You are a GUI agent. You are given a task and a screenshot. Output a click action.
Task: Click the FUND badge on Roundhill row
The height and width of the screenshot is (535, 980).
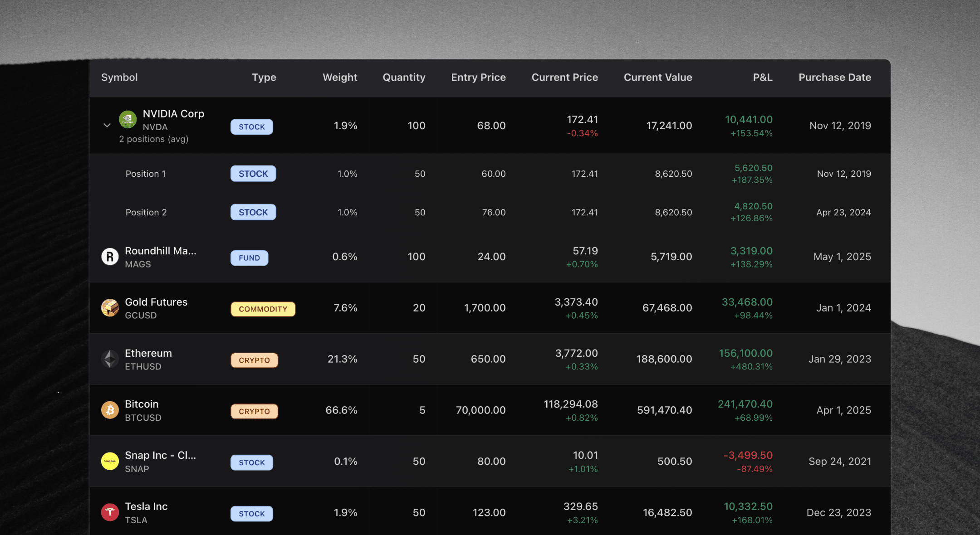(x=249, y=258)
